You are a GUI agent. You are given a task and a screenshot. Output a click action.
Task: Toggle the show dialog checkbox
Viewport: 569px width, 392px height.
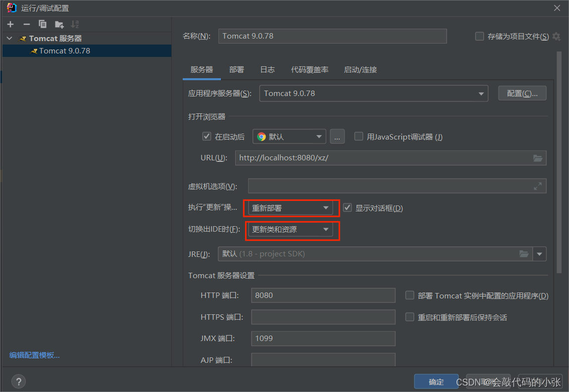347,208
